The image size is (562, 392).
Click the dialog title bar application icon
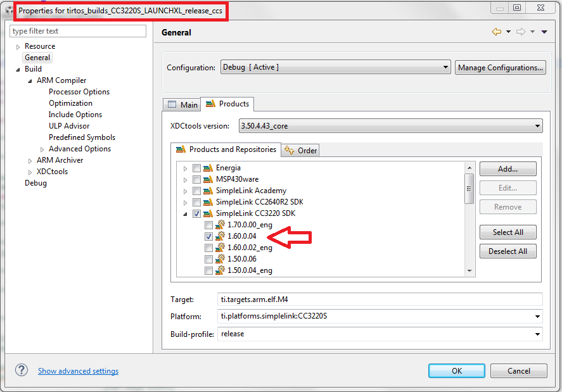pos(9,10)
